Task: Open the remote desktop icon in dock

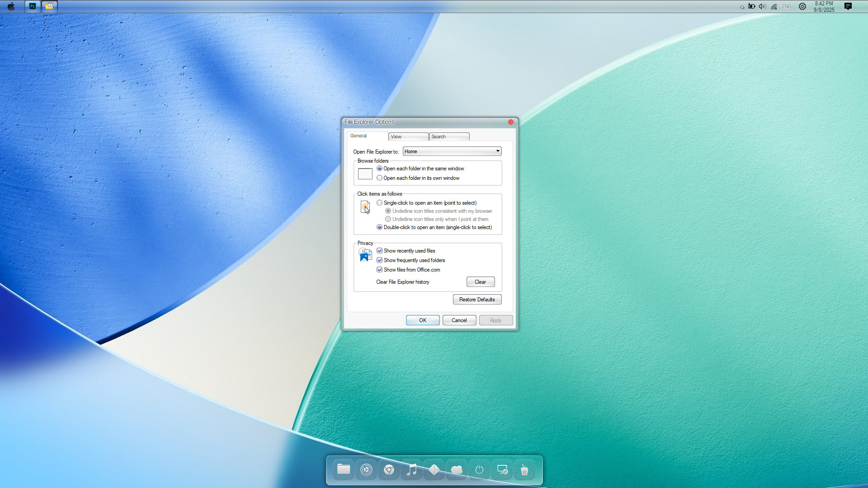Action: [502, 470]
